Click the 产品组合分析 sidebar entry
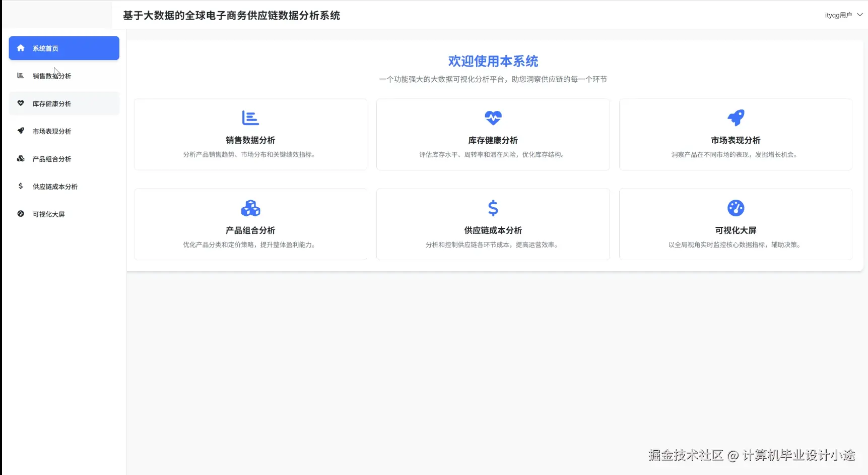 (x=50, y=158)
